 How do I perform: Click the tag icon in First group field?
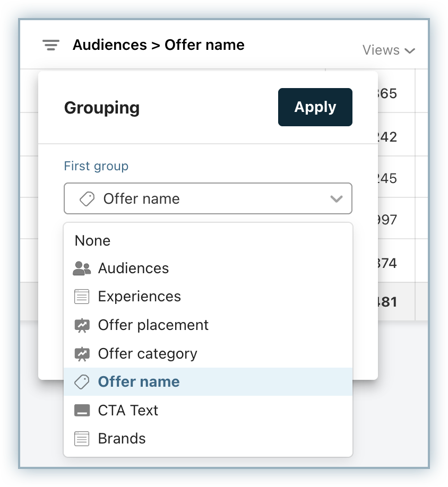(x=87, y=199)
